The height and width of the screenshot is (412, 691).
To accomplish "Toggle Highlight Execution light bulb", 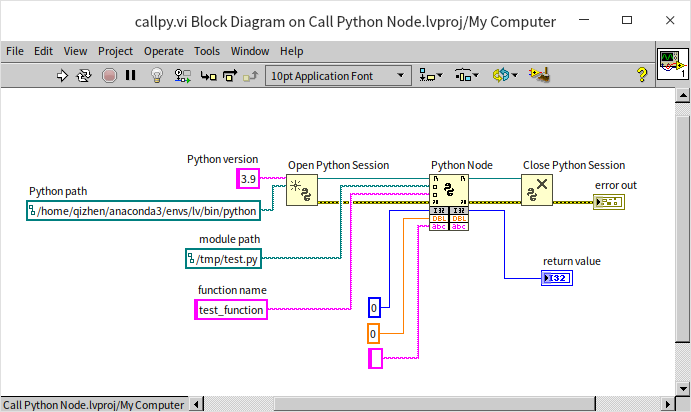I will [157, 75].
